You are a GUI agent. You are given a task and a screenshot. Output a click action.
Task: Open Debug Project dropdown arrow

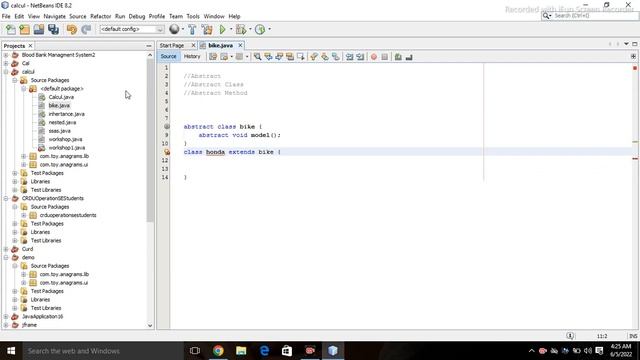point(250,29)
